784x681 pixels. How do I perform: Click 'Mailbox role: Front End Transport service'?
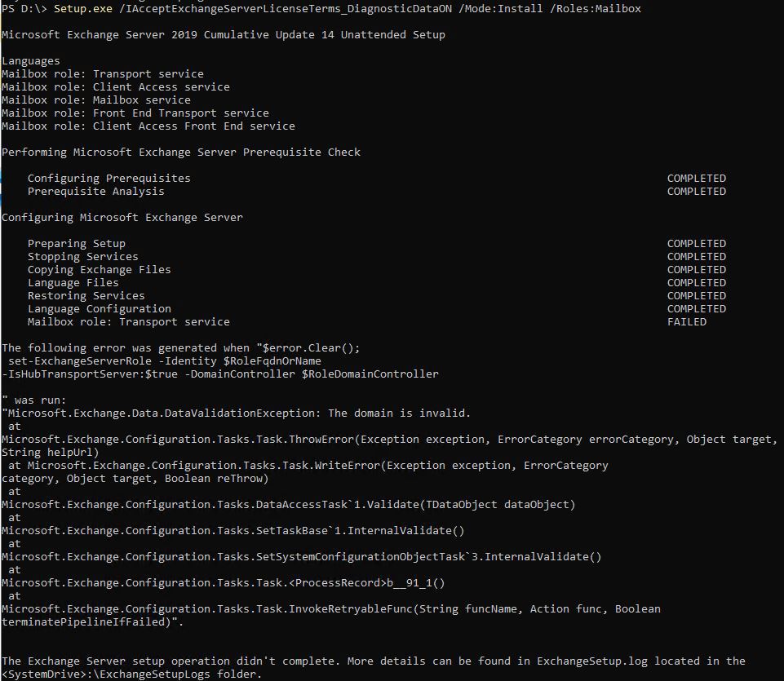(135, 113)
